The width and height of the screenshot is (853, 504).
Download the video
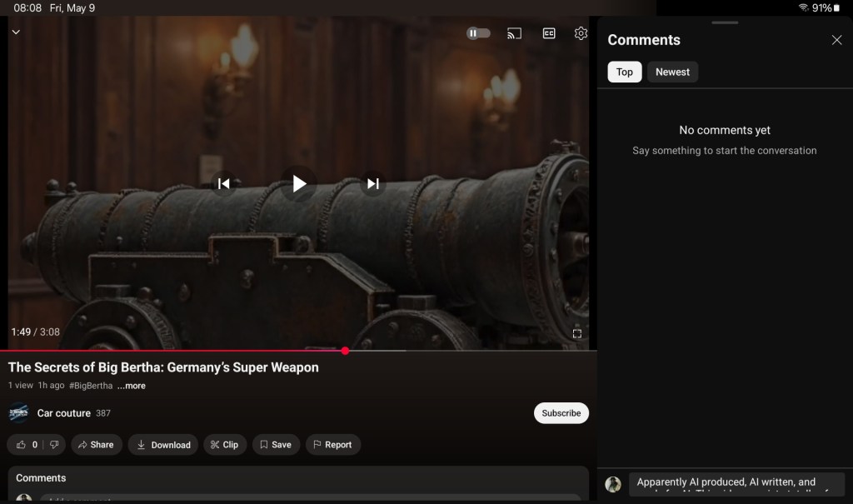pyautogui.click(x=163, y=445)
